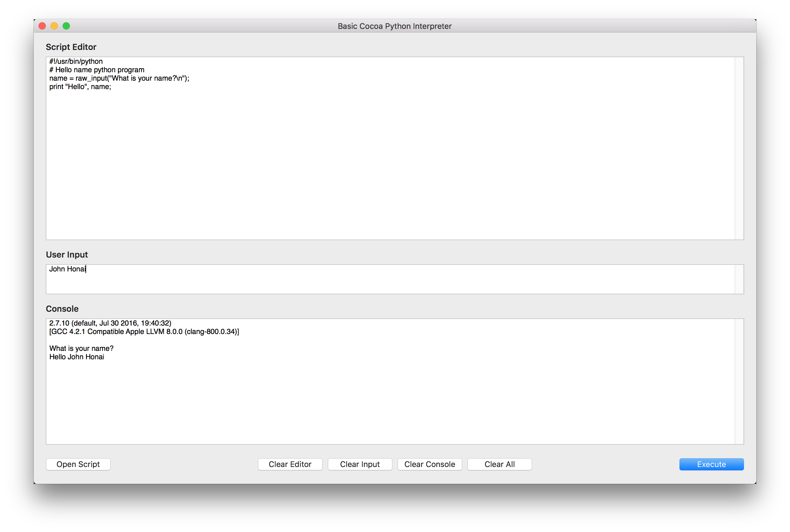790x532 pixels.
Task: Click the Execute button
Action: coord(711,464)
